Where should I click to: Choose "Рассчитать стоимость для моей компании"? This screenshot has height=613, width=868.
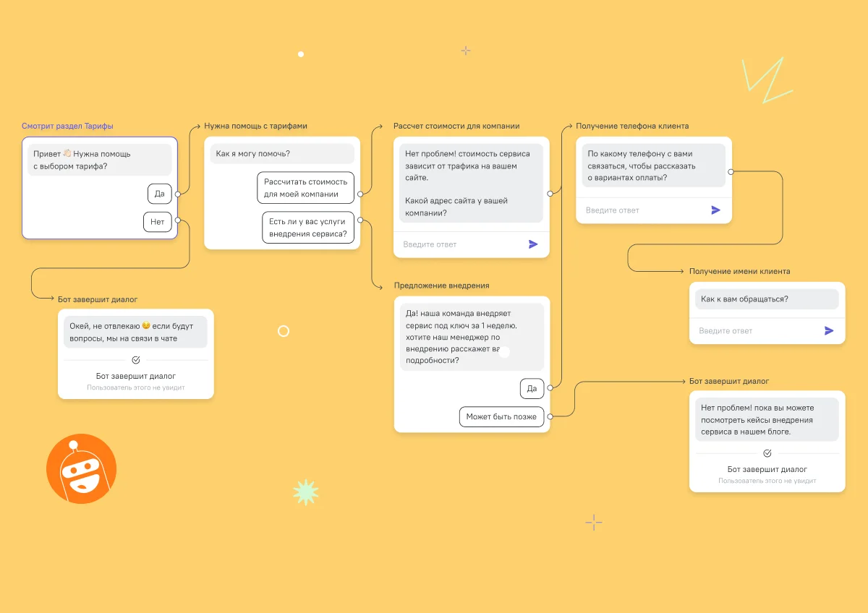coord(306,188)
